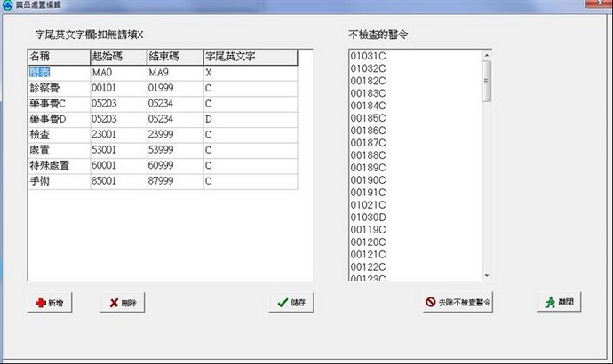Click the 起始碼 column header
The width and height of the screenshot is (613, 364).
click(117, 57)
